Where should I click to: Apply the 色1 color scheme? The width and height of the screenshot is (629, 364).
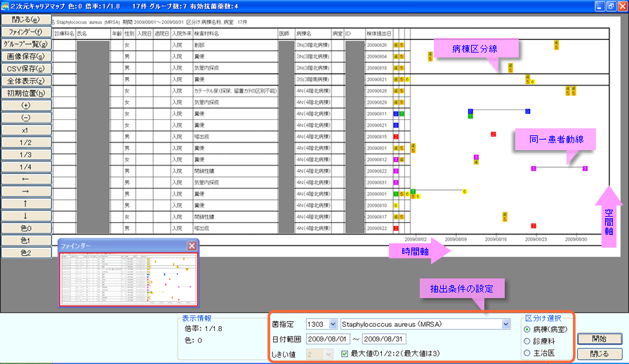pyautogui.click(x=25, y=241)
